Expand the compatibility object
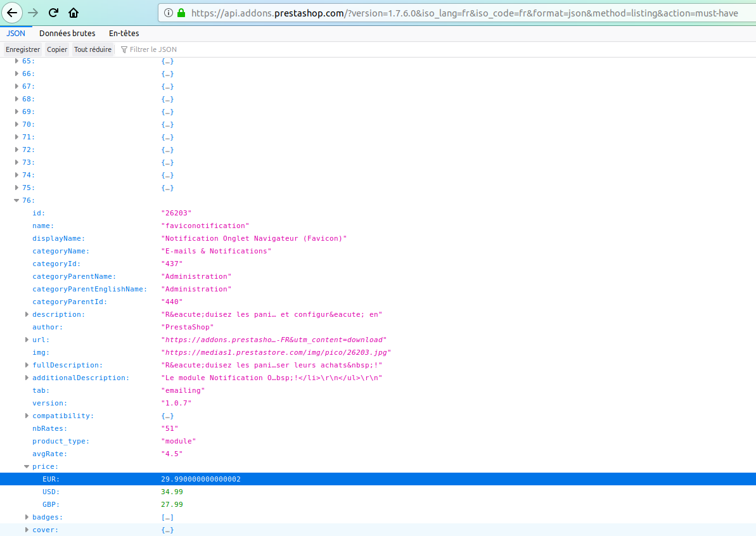Image resolution: width=756 pixels, height=536 pixels. tap(27, 416)
